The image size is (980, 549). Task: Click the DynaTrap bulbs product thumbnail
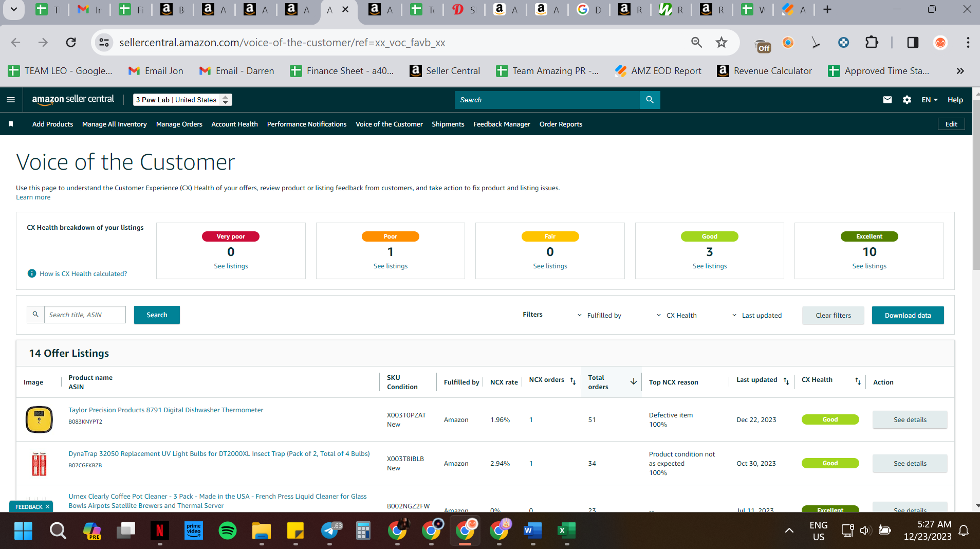pos(39,463)
